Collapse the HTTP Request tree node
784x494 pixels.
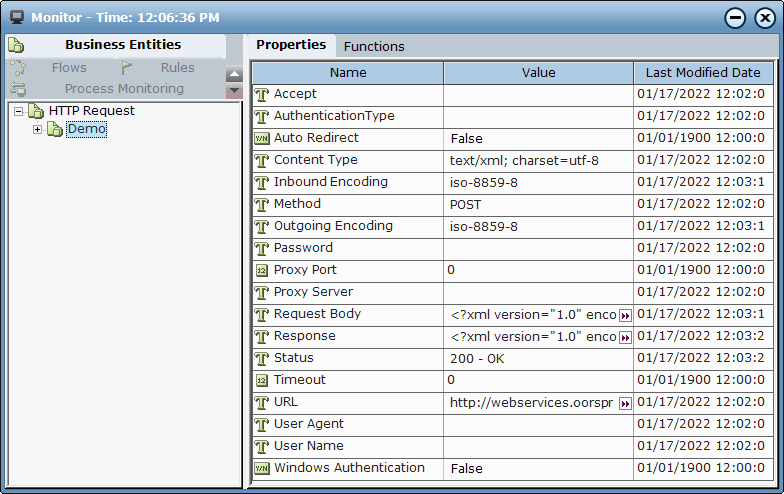point(19,111)
